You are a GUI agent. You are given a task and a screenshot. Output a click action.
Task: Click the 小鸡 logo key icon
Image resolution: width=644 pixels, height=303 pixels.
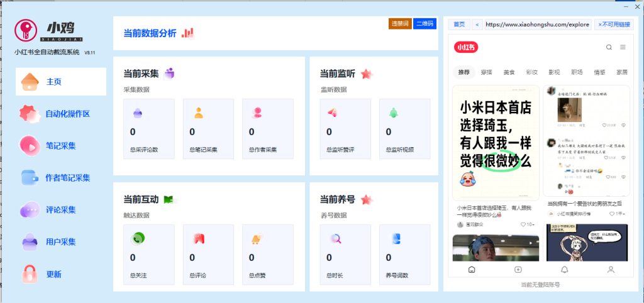click(x=26, y=30)
